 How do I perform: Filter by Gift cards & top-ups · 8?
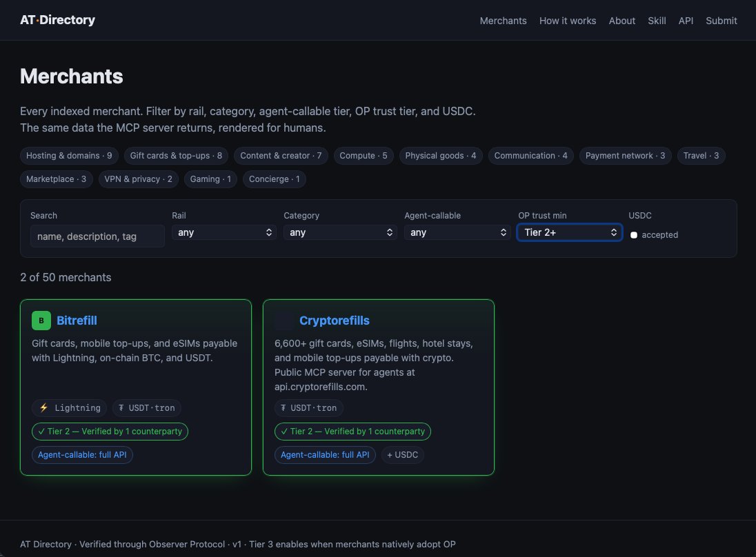point(176,156)
